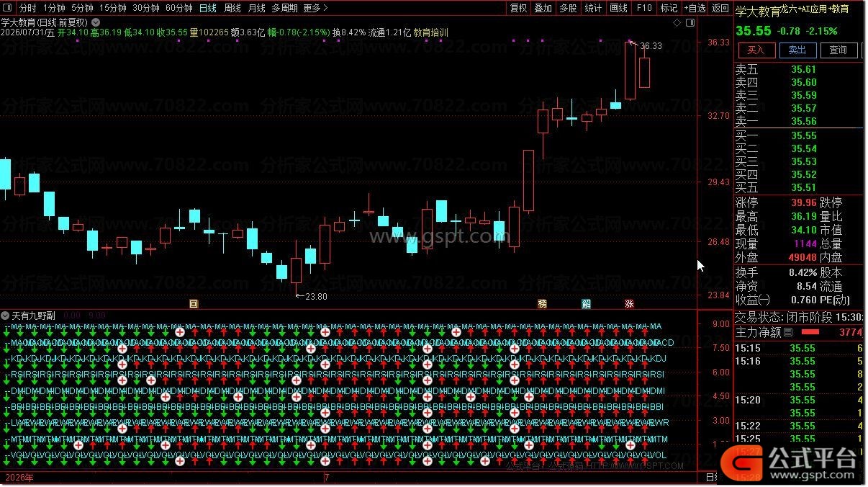Click the 收益(一) value 0.760
The height and width of the screenshot is (487, 868).
pyautogui.click(x=804, y=300)
